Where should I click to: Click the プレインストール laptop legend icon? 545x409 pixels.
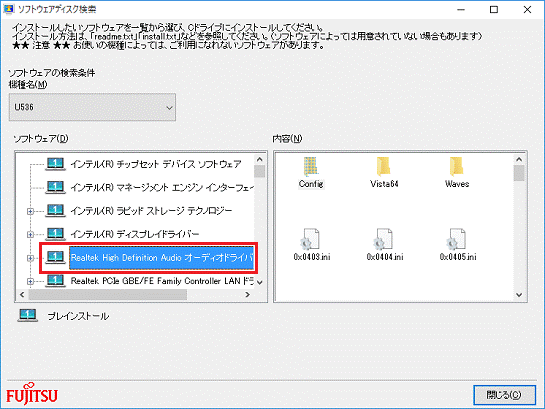28,315
